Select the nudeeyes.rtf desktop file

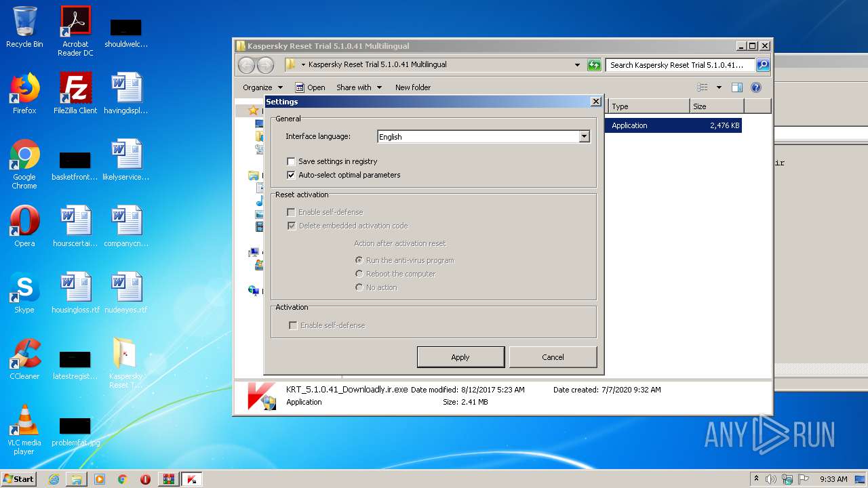click(x=126, y=293)
